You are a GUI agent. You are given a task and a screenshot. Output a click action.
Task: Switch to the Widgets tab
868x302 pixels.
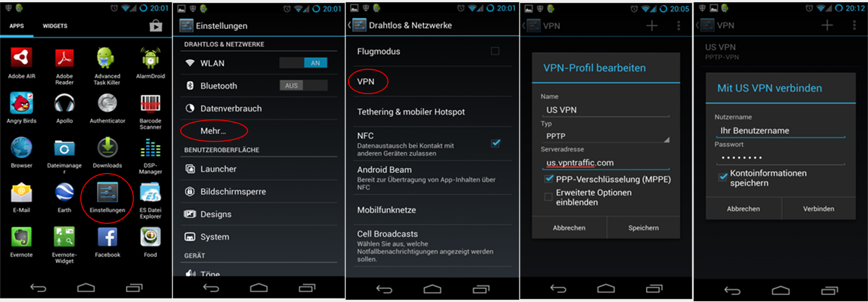[x=55, y=26]
